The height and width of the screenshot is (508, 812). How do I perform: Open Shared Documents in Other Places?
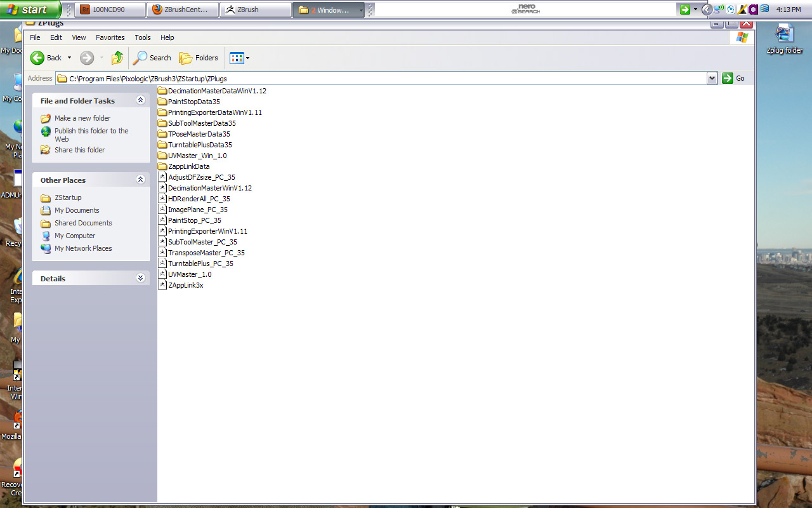click(x=83, y=223)
